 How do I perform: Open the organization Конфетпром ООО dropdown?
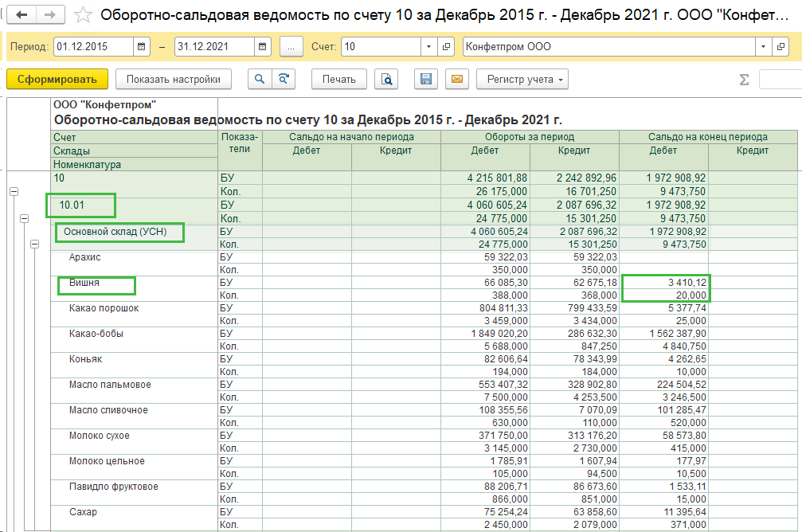click(x=763, y=46)
